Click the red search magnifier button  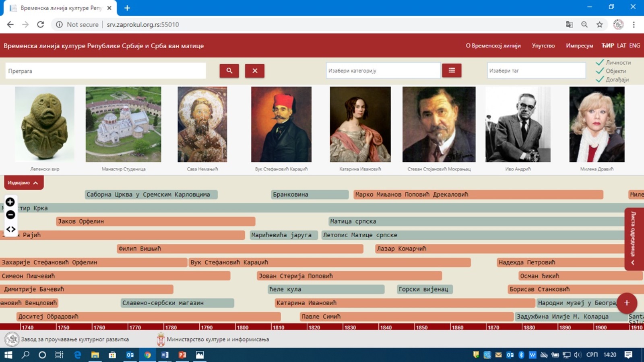pos(229,71)
